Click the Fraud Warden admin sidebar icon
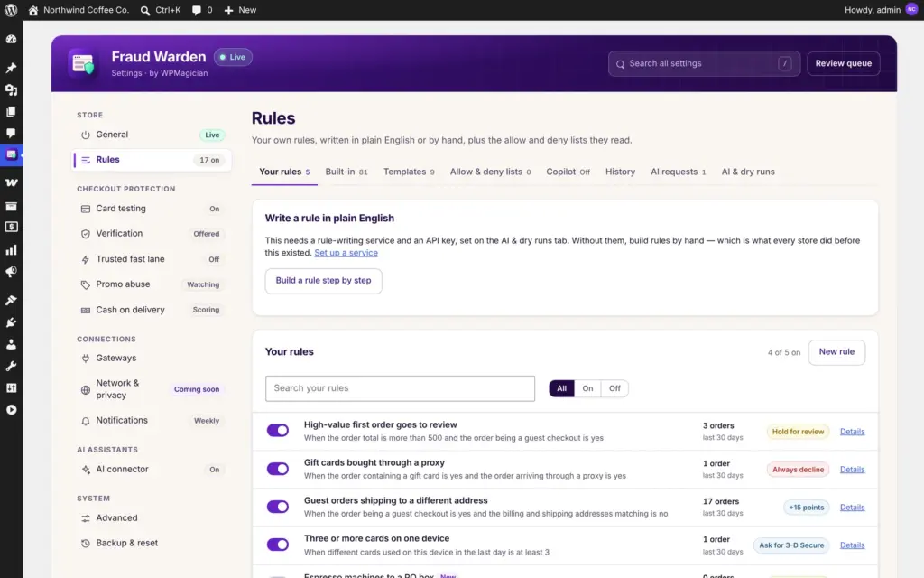Viewport: 924px width, 578px height. pyautogui.click(x=11, y=155)
